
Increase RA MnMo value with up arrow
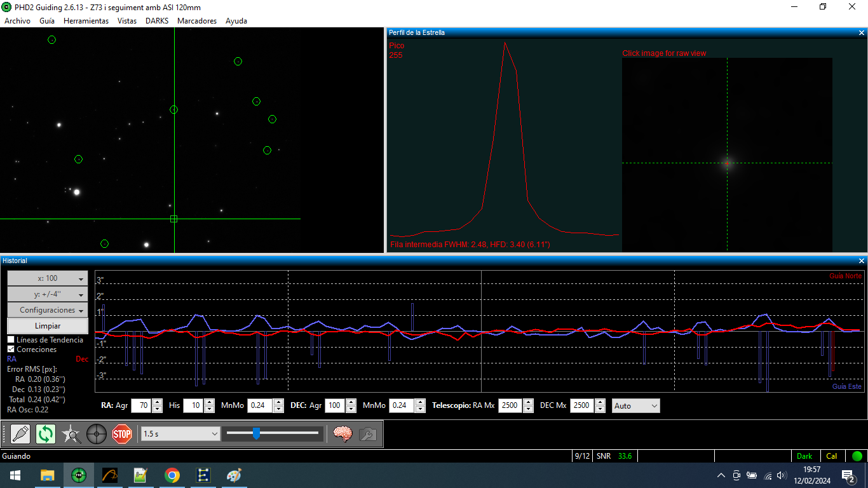tap(278, 402)
